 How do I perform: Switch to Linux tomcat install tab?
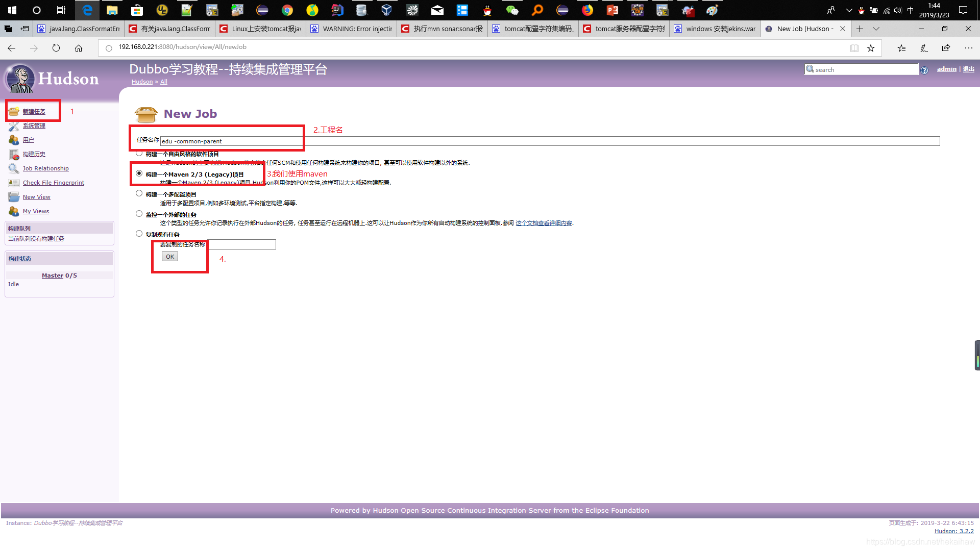[x=260, y=29]
